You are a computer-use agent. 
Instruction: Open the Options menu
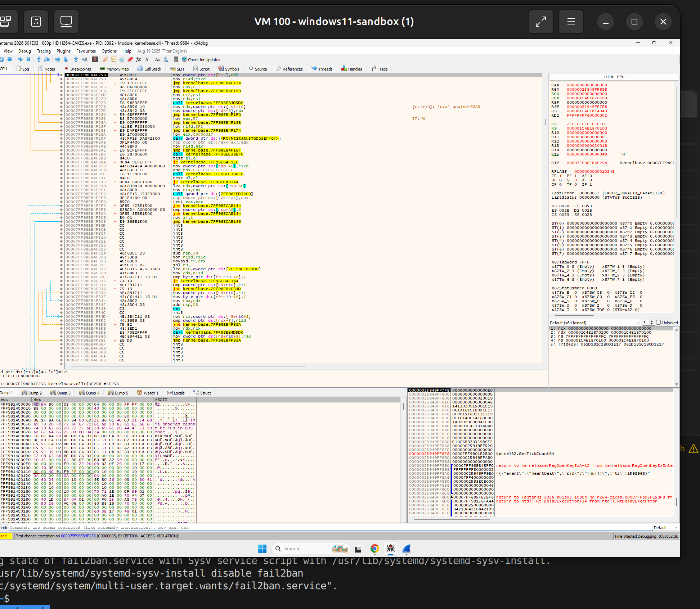[109, 51]
